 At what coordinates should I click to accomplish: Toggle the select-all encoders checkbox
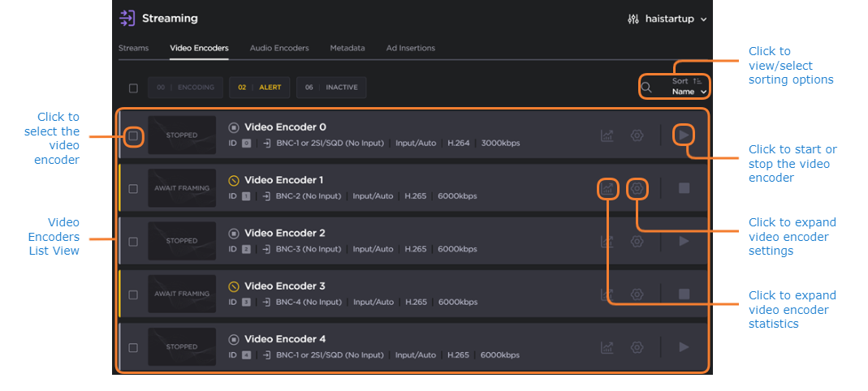pos(133,88)
